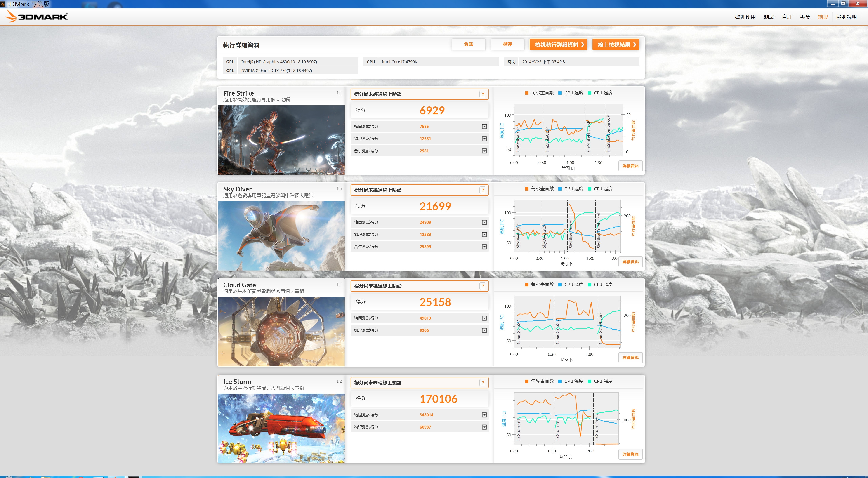Image resolution: width=868 pixels, height=478 pixels.
Task: Click the Fire Strike thumbnail image
Action: 281,140
